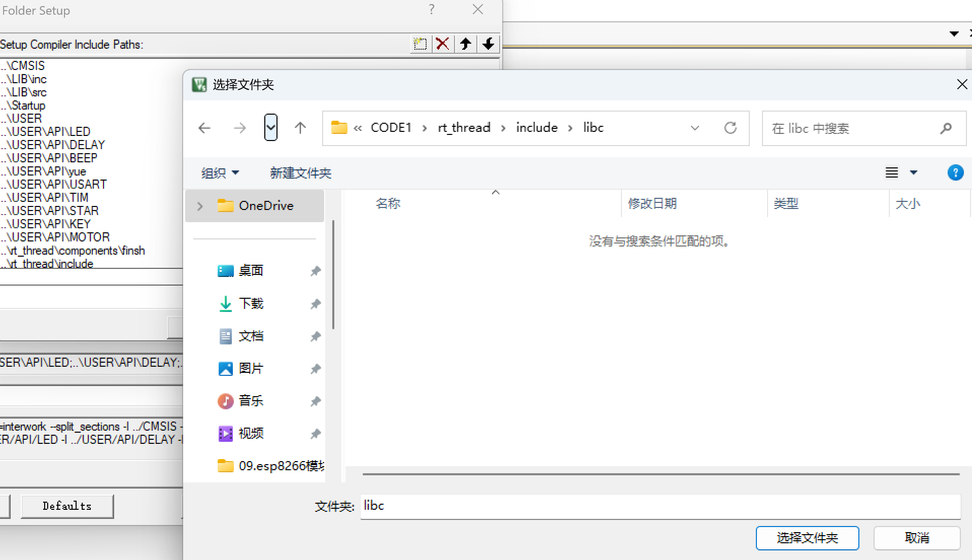Expand the chevron after include breadcrumb
The width and height of the screenshot is (972, 560).
point(570,128)
